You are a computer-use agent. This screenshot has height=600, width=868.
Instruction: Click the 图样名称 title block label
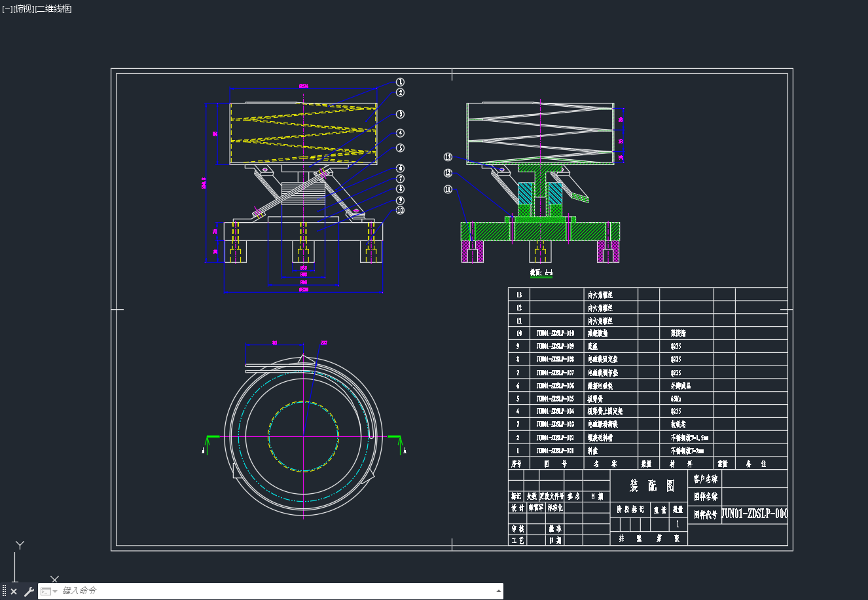[706, 497]
